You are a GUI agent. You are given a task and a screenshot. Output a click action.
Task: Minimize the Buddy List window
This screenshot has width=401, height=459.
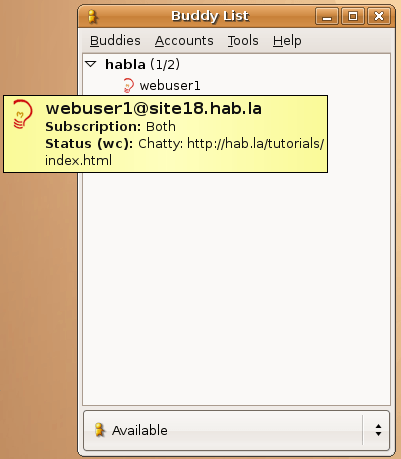327,16
